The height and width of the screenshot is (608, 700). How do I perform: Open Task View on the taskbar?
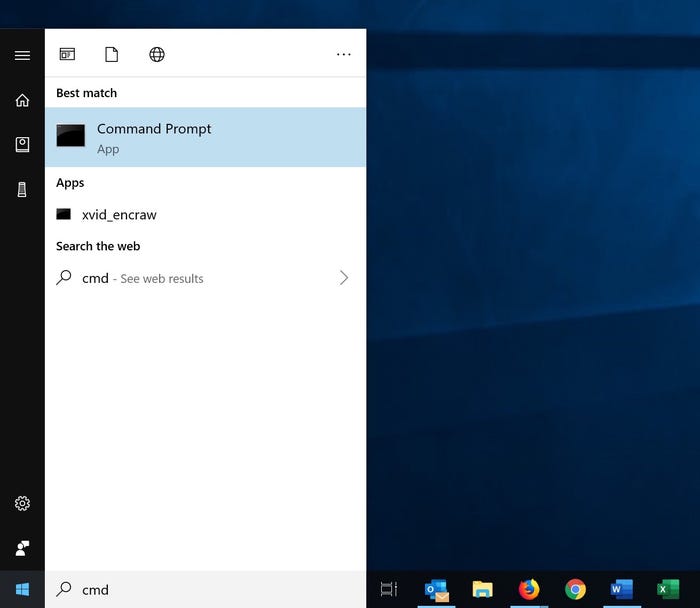click(x=389, y=589)
